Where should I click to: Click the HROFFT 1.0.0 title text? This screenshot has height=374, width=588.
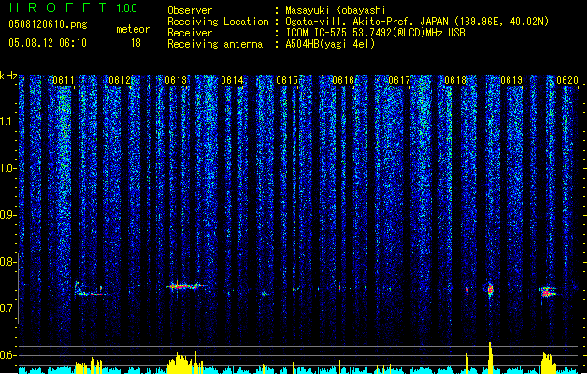click(73, 7)
